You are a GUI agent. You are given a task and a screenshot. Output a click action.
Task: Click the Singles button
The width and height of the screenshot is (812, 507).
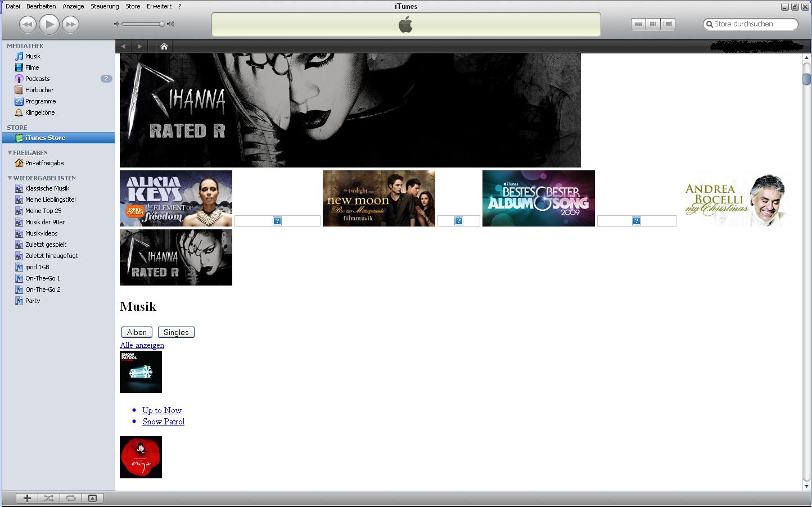[x=176, y=332]
